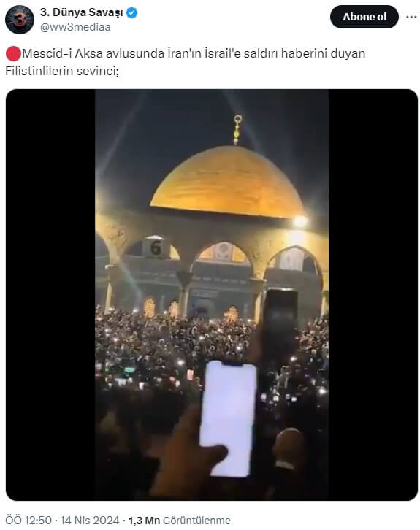Click the golden dome in the video
420x530 pixels.
pos(227,183)
